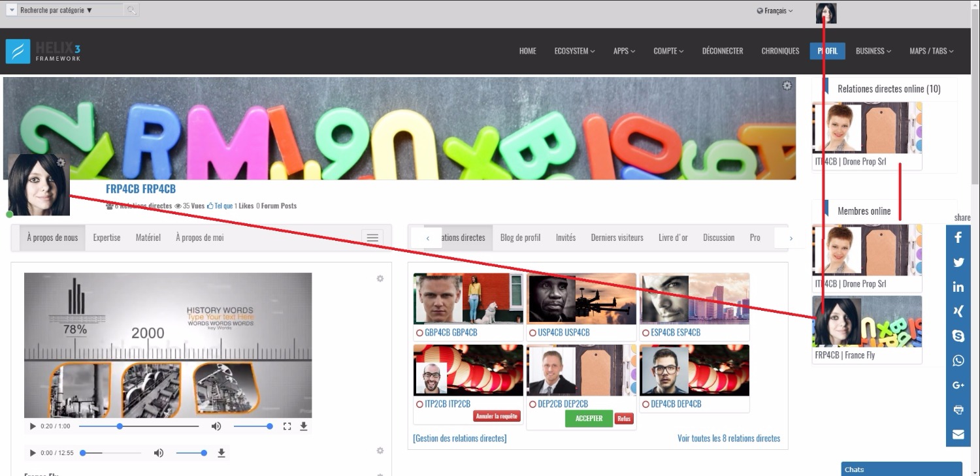Open the gear icon on profile avatar
980x476 pixels.
pos(61,162)
